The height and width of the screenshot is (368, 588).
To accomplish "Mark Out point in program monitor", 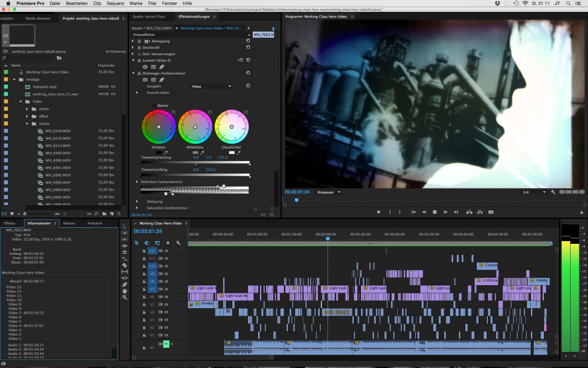I will (400, 212).
